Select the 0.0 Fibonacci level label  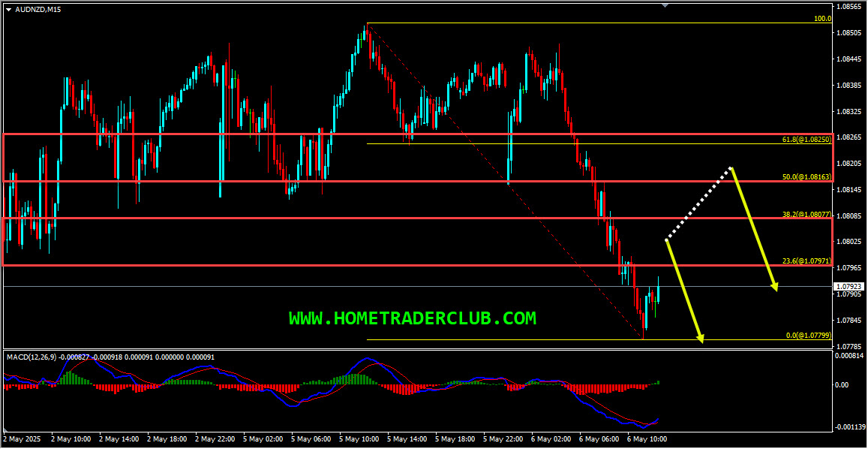tap(808, 336)
